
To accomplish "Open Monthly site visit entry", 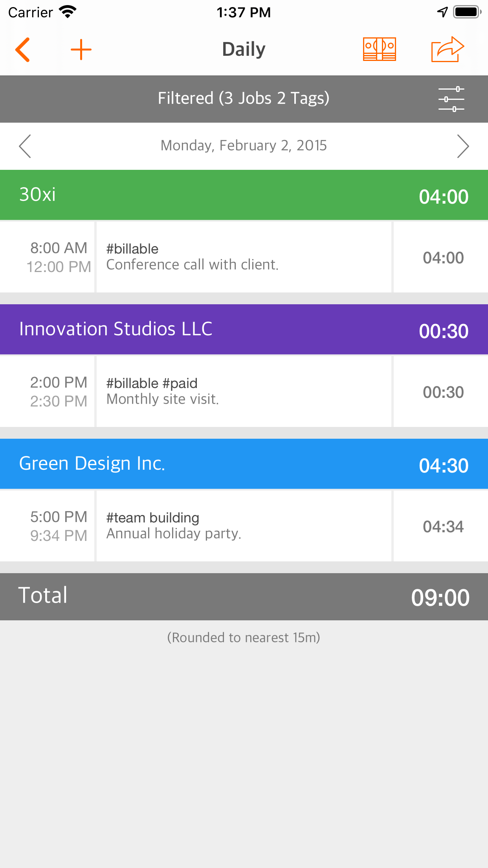I will (x=244, y=392).
